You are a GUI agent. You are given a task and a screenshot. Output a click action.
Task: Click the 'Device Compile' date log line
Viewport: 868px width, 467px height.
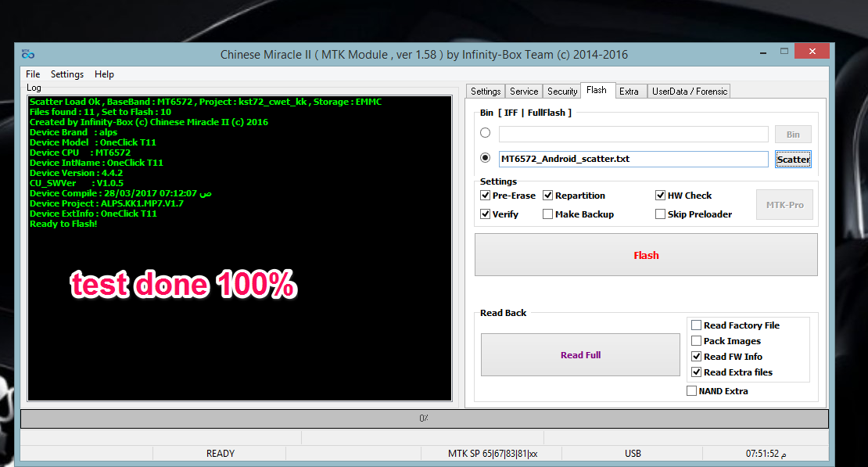pos(120,193)
